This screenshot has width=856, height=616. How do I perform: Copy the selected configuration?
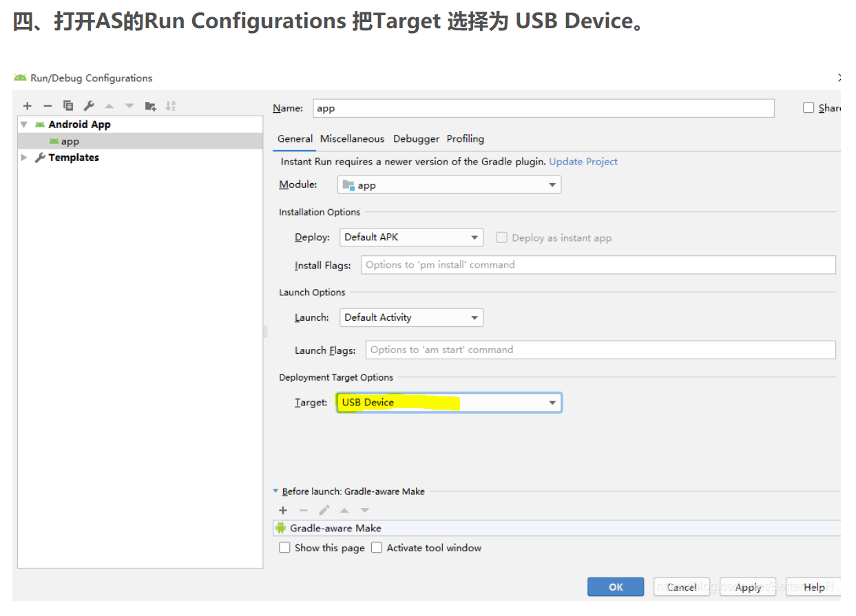click(x=68, y=106)
